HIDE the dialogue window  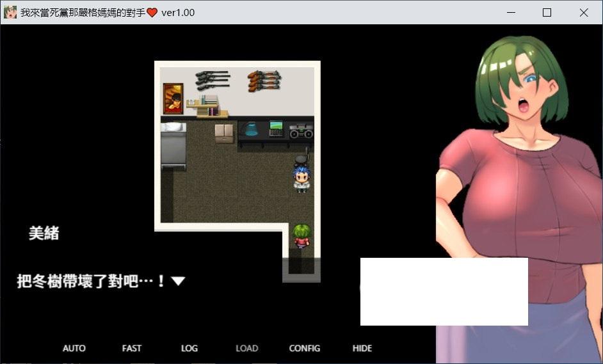pyautogui.click(x=362, y=348)
